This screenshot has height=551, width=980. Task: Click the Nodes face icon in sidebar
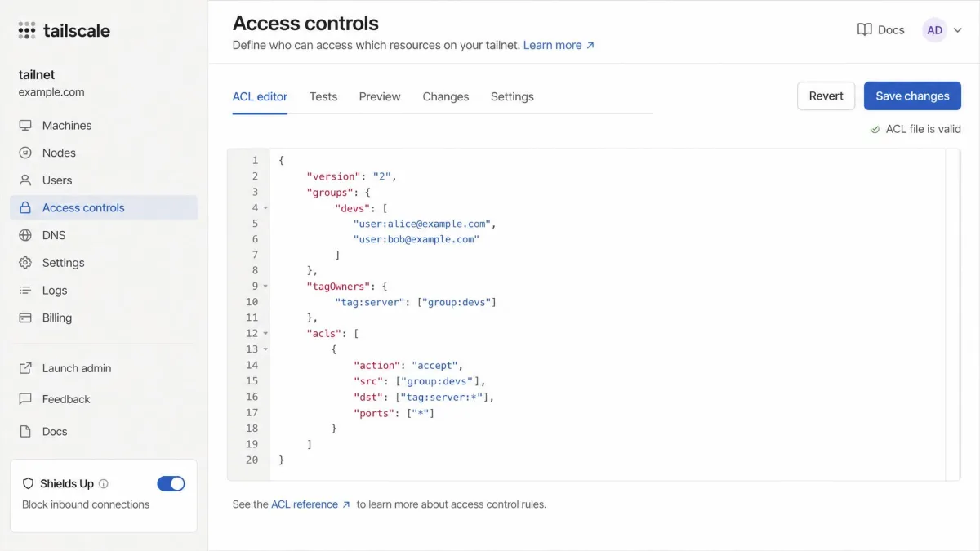point(25,153)
